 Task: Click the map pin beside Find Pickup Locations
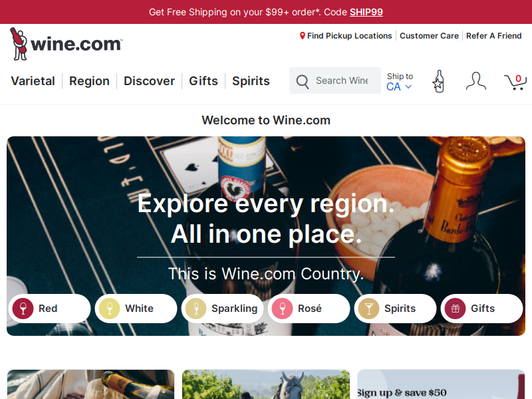[x=303, y=36]
